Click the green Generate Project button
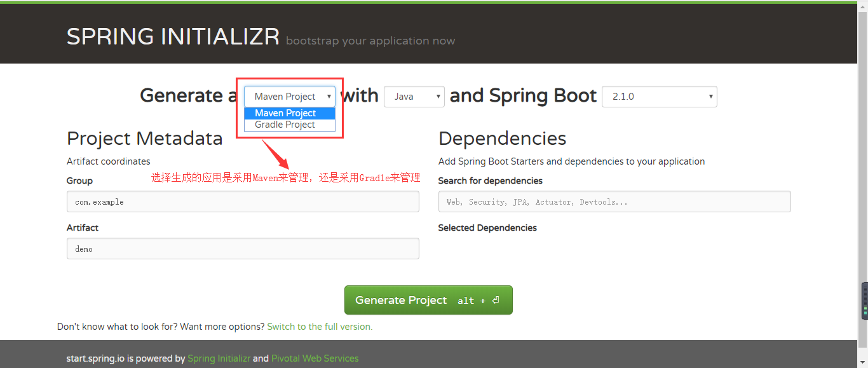Screen dimensions: 868x368 pos(428,300)
